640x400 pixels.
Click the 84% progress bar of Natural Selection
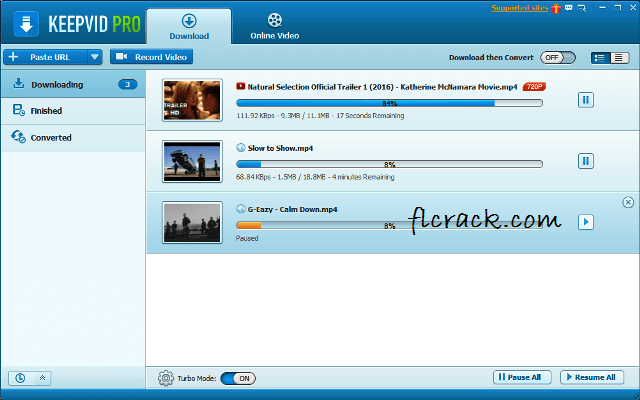coord(389,103)
